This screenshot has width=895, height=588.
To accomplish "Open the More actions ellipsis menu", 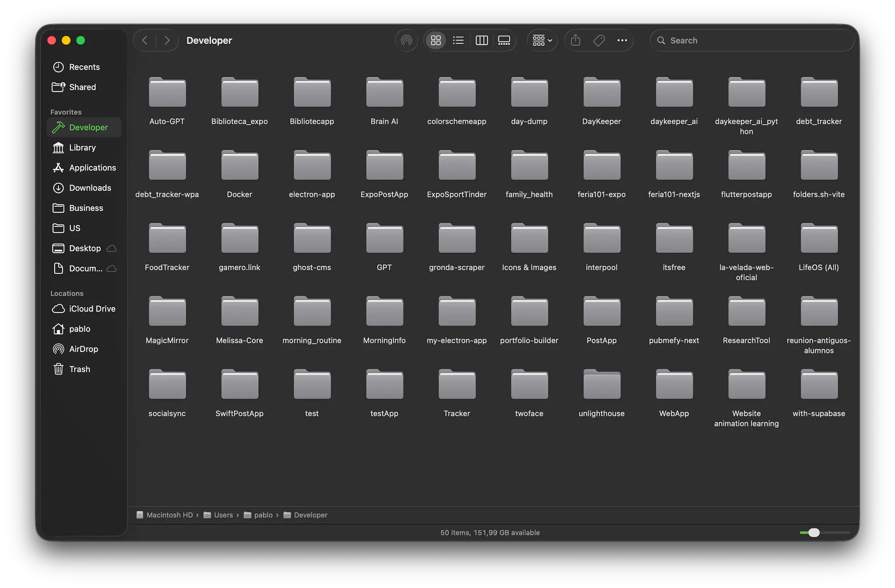I will pyautogui.click(x=622, y=41).
